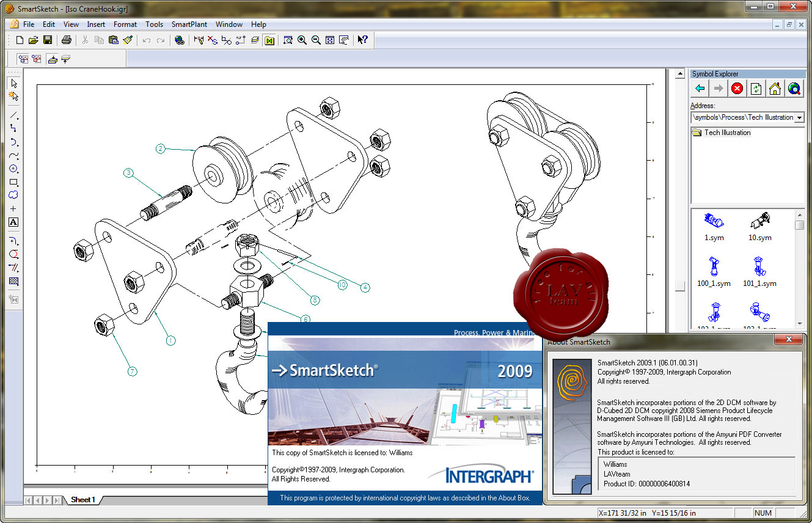Open the Edit menu
Viewport: 812px width, 523px height.
49,24
